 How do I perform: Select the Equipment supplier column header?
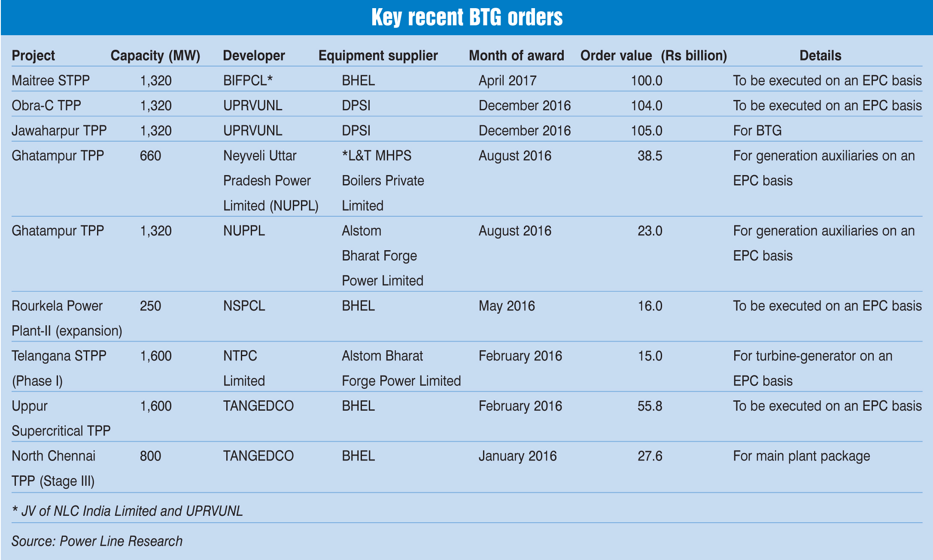point(378,55)
